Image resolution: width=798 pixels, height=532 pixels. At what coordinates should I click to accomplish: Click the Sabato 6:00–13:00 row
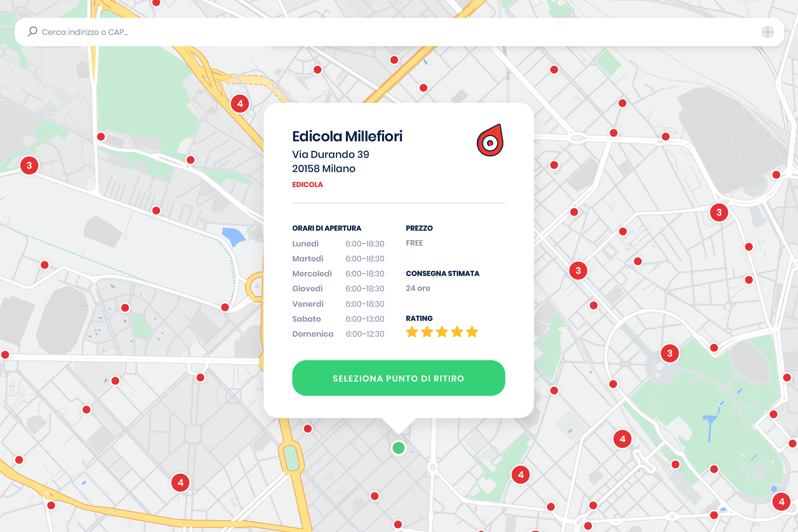[338, 319]
